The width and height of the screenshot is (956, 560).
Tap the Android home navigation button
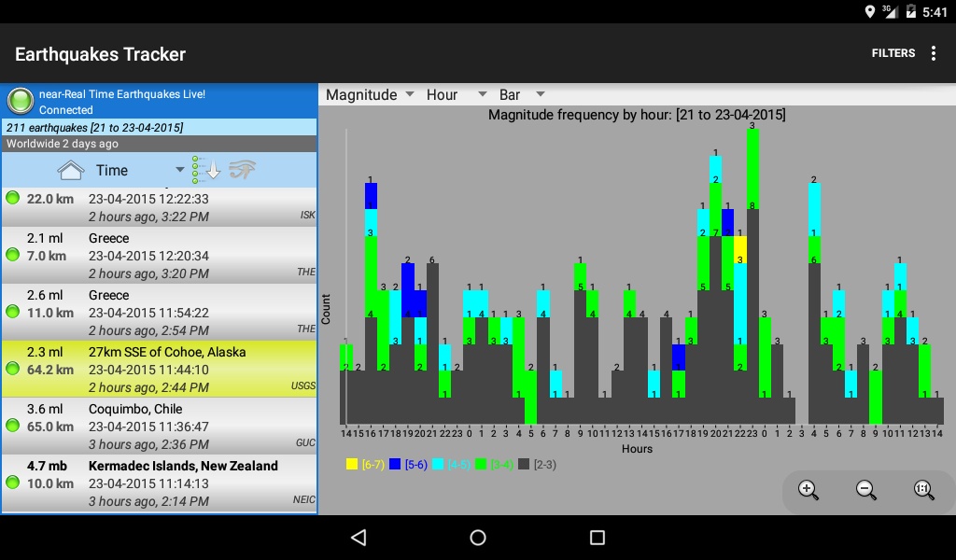tap(478, 537)
